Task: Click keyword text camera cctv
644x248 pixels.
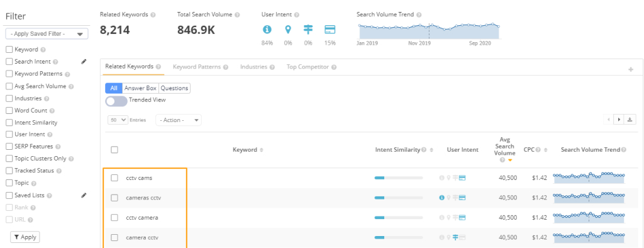Action: coord(142,237)
